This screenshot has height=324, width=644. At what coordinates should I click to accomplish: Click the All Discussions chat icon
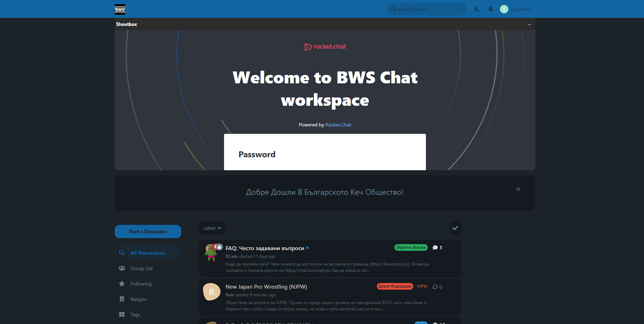coord(122,253)
